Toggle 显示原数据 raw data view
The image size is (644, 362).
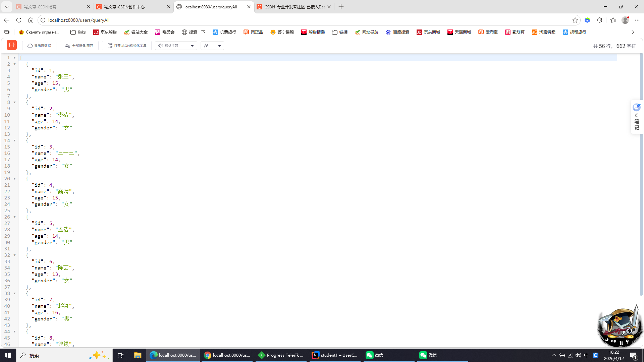pos(39,46)
